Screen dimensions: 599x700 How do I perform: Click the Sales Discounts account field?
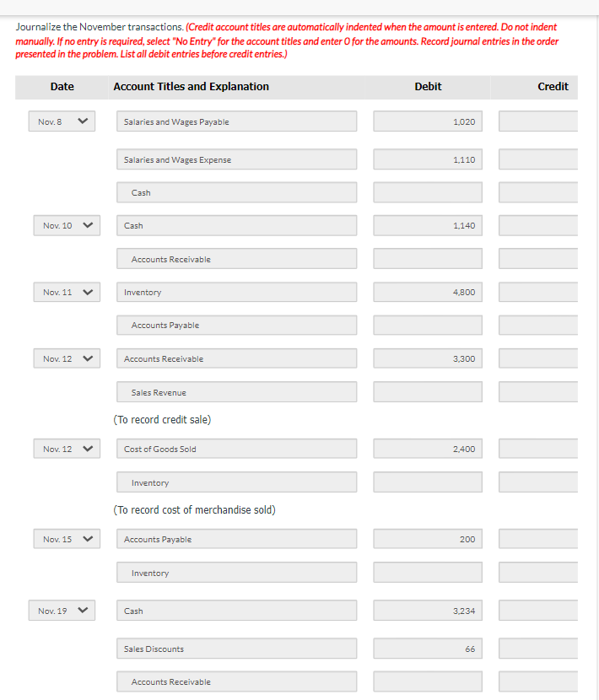tap(236, 648)
